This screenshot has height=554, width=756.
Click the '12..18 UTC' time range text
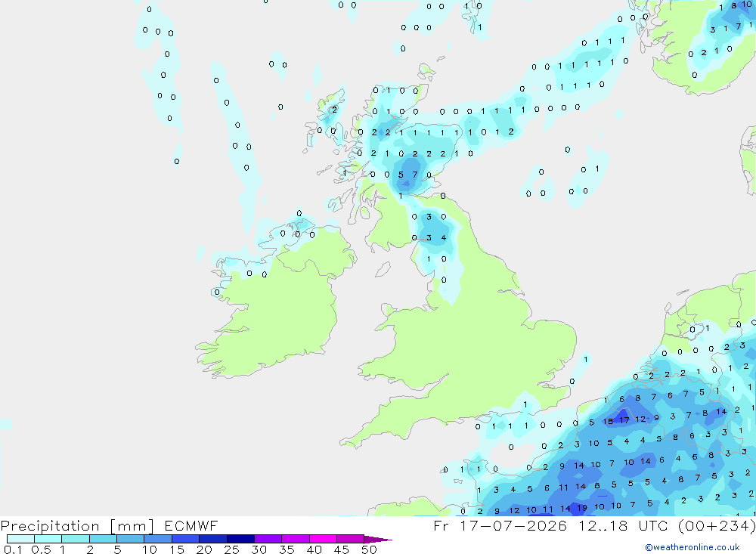(x=622, y=525)
